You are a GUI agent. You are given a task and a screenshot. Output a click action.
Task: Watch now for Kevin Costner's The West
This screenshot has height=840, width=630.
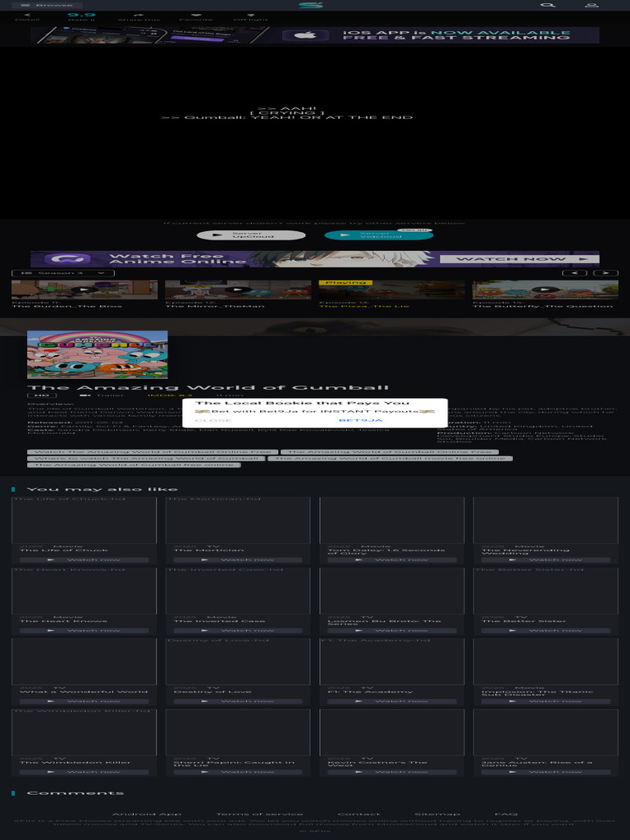coord(392,772)
